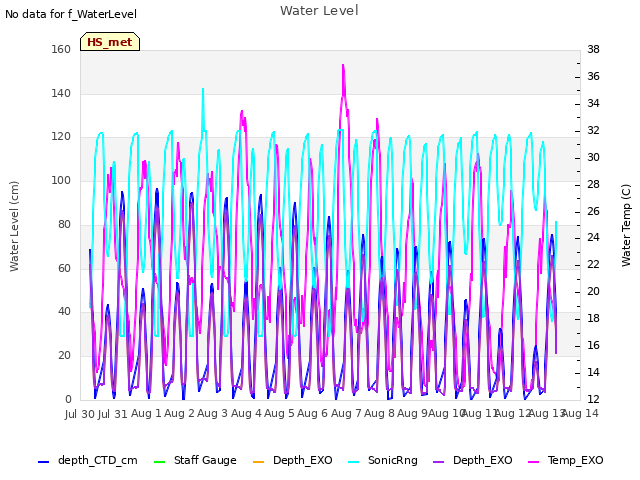Toggle the Temp_EXO legend entry

click(x=566, y=460)
